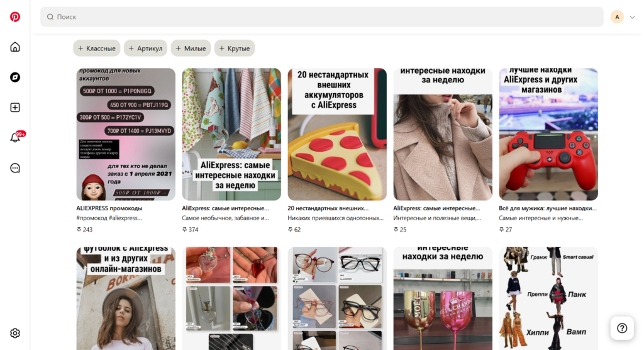The height and width of the screenshot is (350, 644).
Task: Open the beige coat woman pin image
Action: click(x=443, y=134)
